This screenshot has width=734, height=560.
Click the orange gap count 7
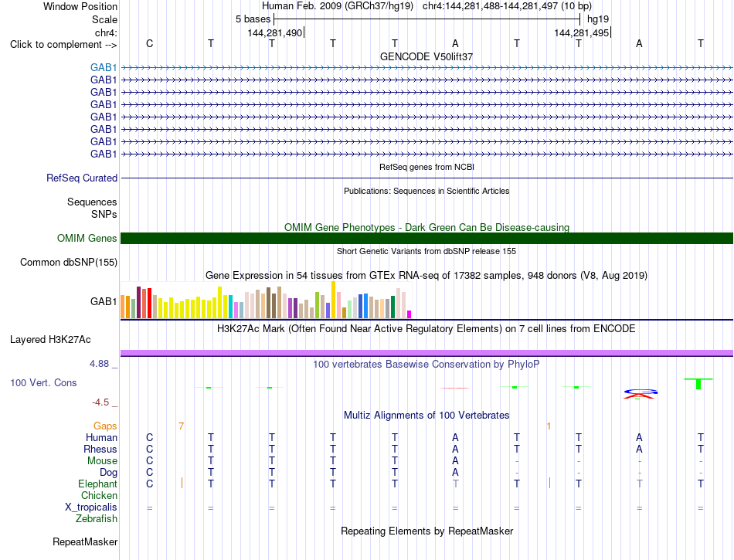[181, 426]
